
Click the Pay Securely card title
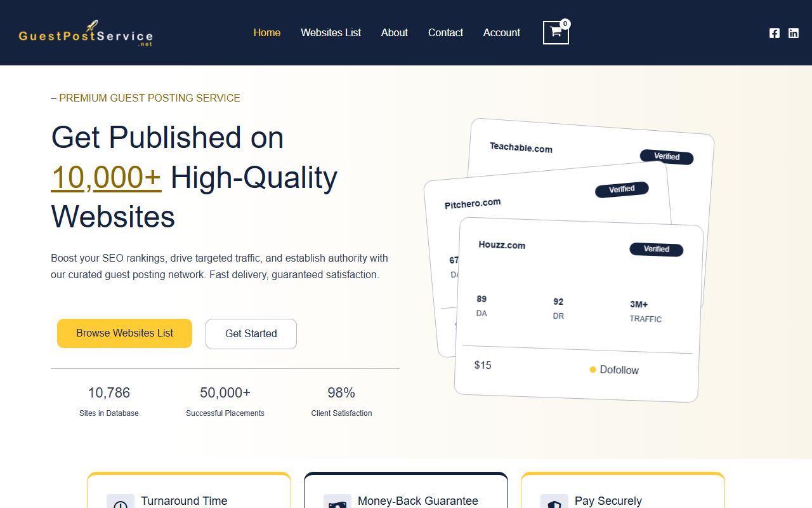(x=608, y=501)
